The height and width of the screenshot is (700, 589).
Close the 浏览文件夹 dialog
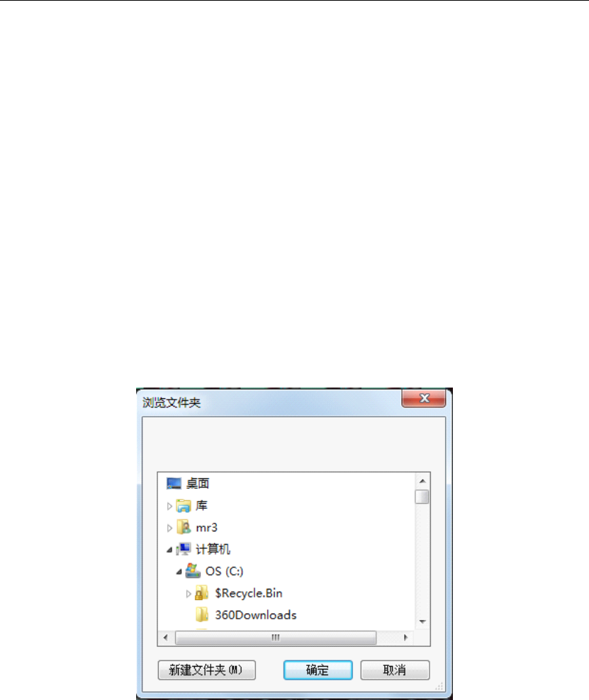coord(424,397)
